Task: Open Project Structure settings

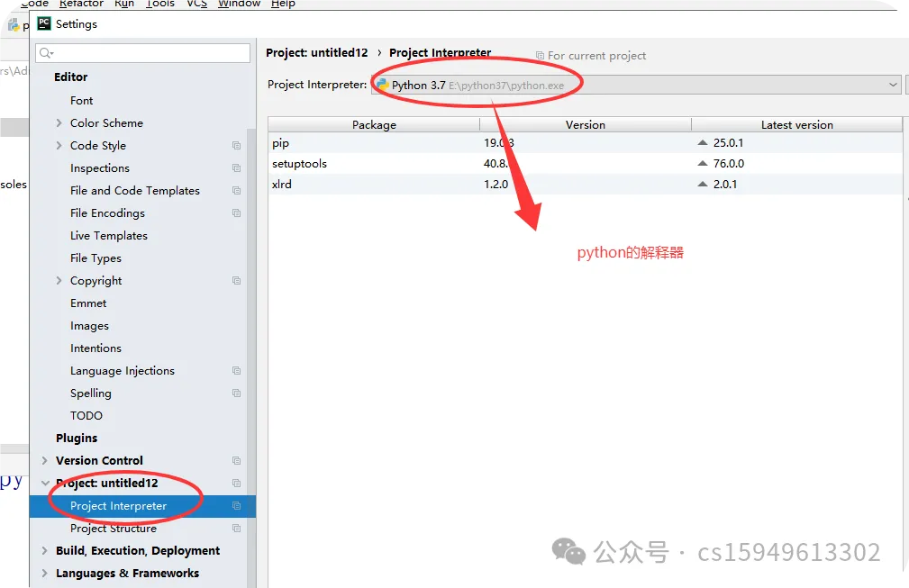Action: point(114,529)
